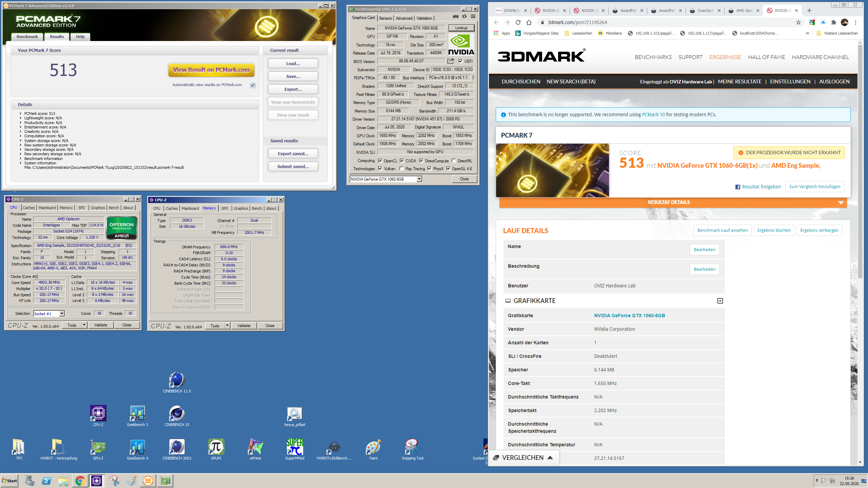The width and height of the screenshot is (868, 488).
Task: Bookmark this page with the star icon
Action: click(x=798, y=22)
